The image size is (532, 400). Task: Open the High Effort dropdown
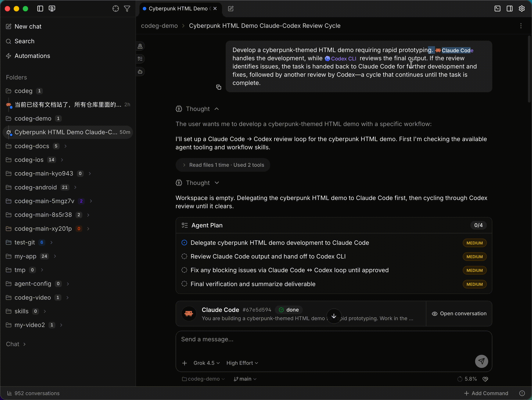[x=242, y=363]
